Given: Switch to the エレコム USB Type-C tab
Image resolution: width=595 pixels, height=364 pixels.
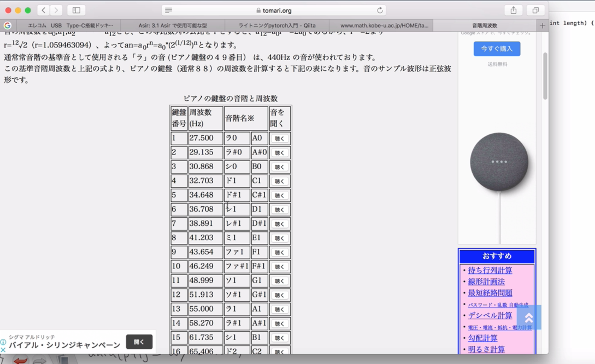Looking at the screenshot, I should 68,26.
